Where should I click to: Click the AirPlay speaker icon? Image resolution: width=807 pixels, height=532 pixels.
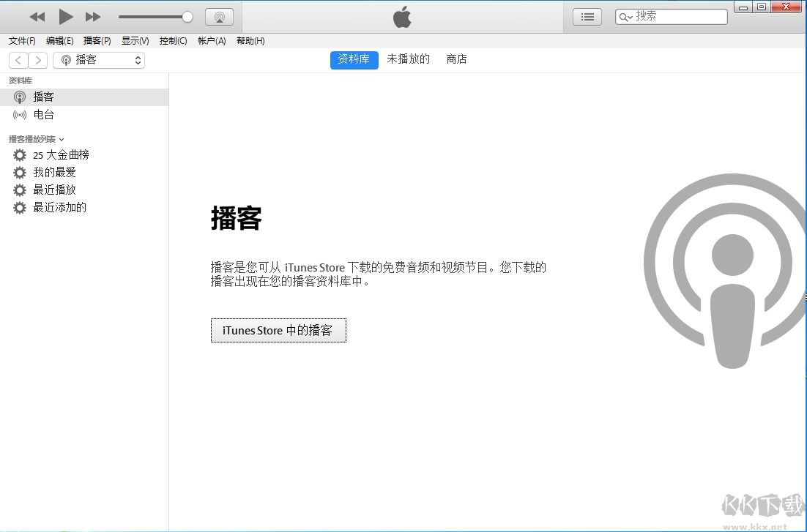click(219, 16)
